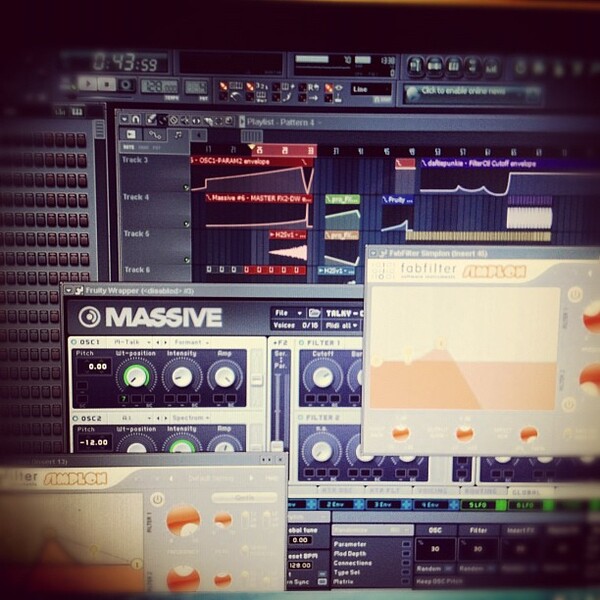The height and width of the screenshot is (600, 600).
Task: Toggle the magnet snap icon in Playlist toolbar
Action: pos(136,120)
